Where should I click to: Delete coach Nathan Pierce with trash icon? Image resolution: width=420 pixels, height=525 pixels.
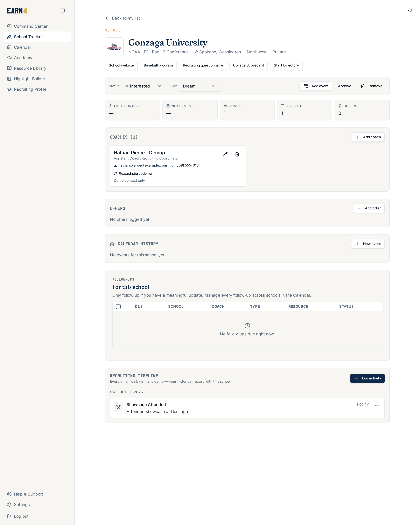237,154
